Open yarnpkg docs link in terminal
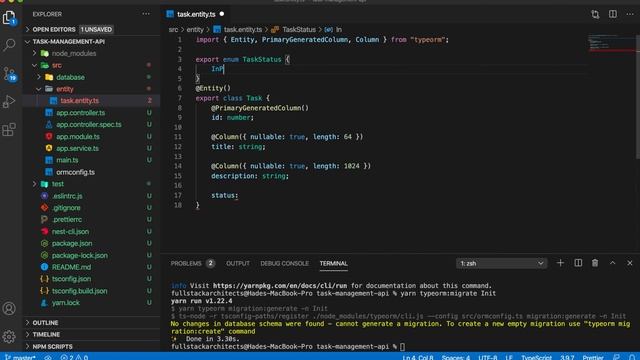 280,286
